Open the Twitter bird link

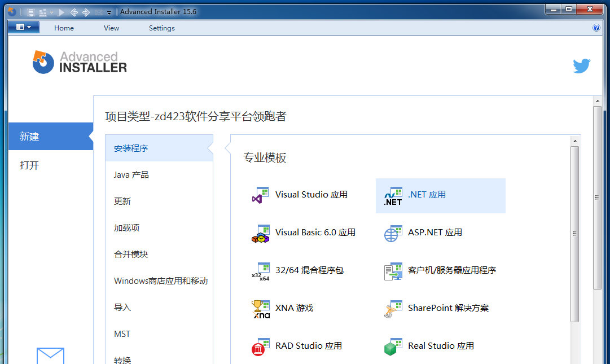coord(582,65)
